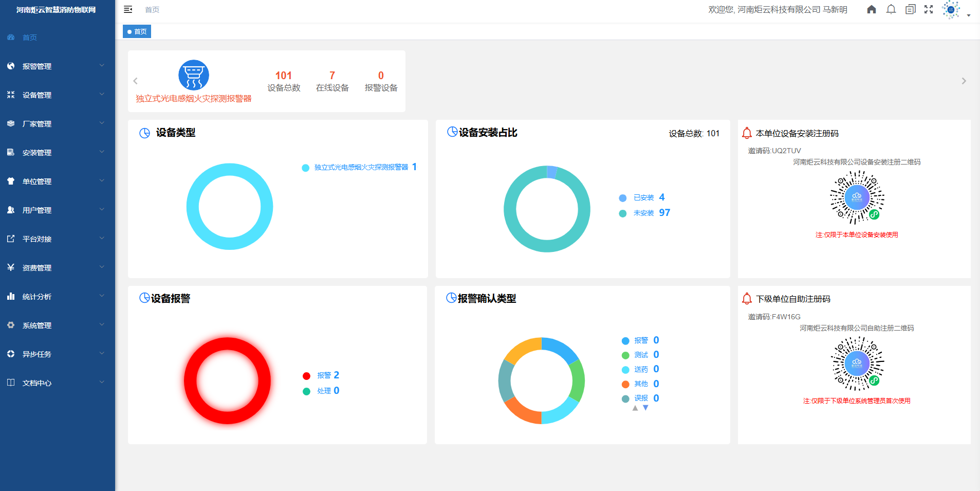Open notifications bell in the header
The height and width of the screenshot is (491, 980).
tap(891, 9)
